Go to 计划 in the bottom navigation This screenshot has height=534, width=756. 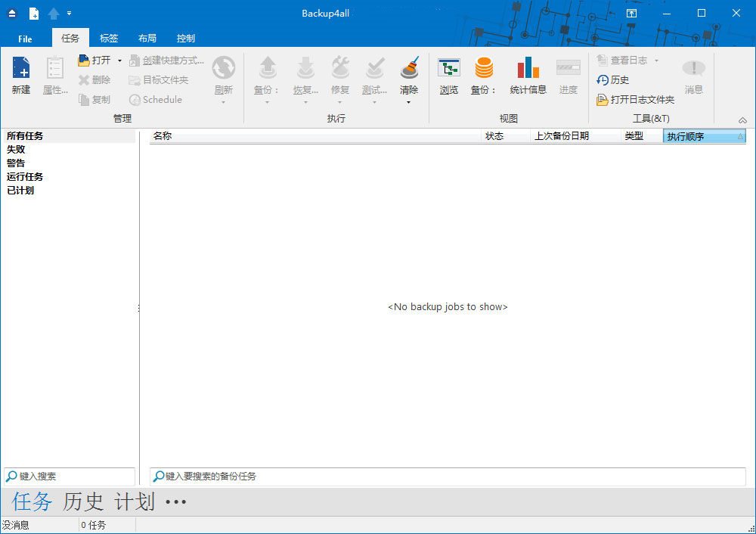click(135, 501)
